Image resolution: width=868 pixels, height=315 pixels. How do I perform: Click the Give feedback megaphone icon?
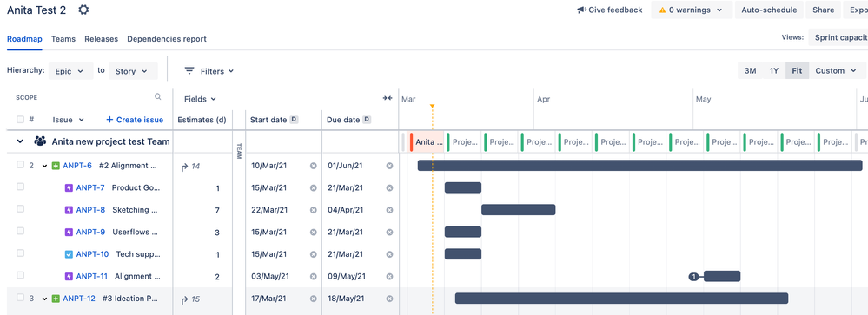[581, 10]
